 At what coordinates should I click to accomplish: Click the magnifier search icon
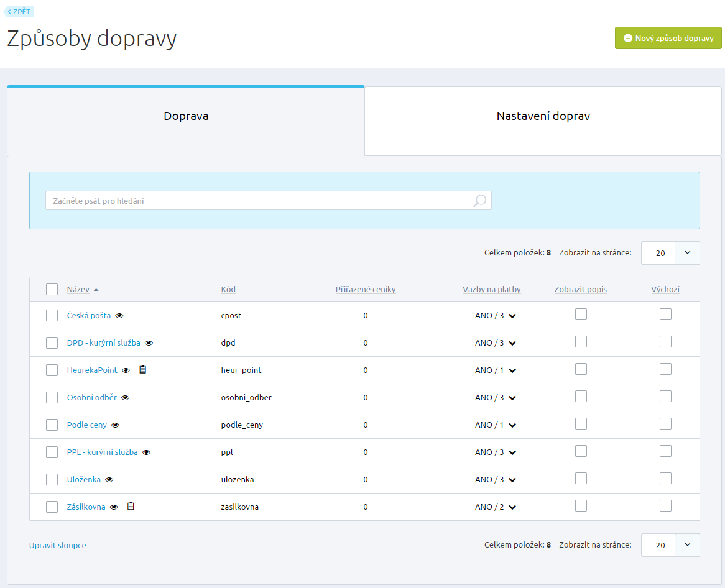click(x=480, y=201)
